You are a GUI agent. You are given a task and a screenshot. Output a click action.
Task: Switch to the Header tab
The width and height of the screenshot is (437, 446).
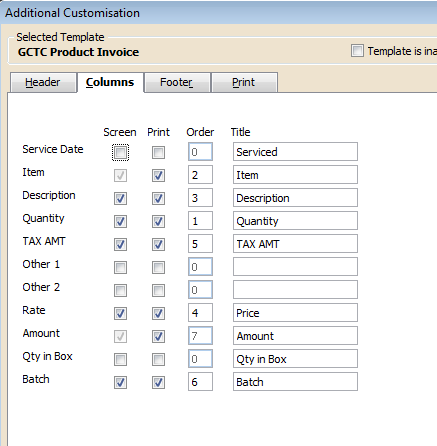click(43, 82)
